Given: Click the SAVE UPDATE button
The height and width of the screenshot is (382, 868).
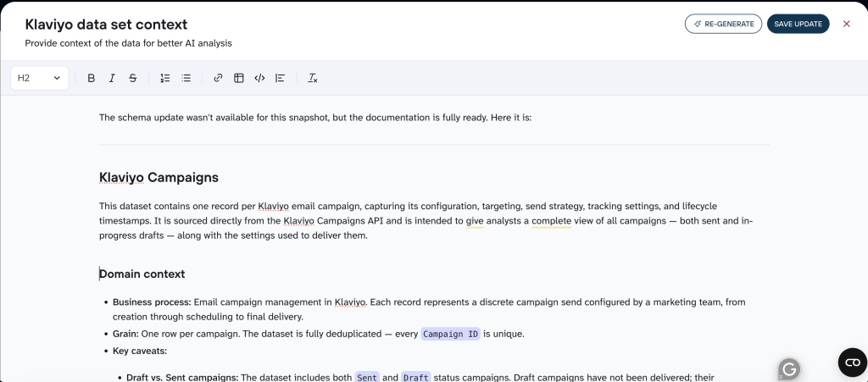Looking at the screenshot, I should point(798,24).
